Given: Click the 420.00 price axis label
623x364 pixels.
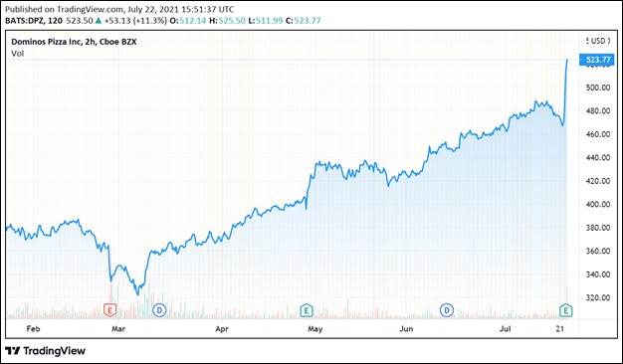Looking at the screenshot, I should 598,181.
